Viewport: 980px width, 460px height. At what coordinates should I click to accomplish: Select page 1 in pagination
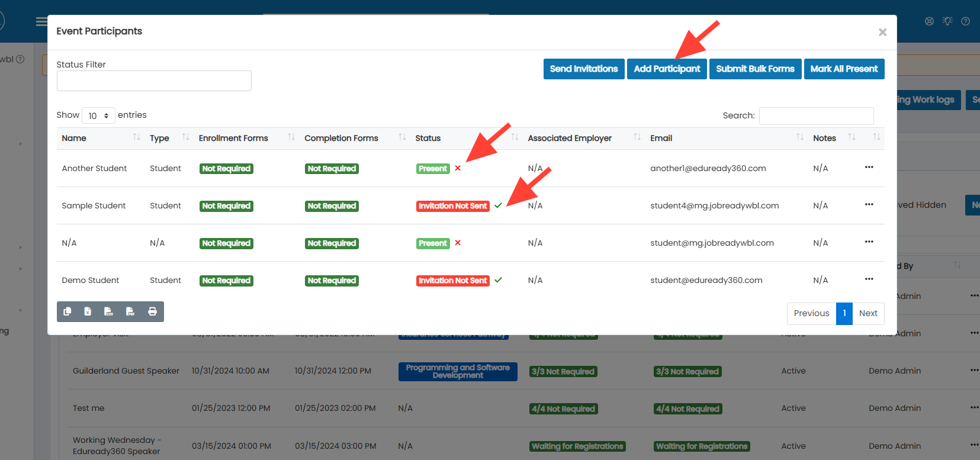pyautogui.click(x=844, y=313)
